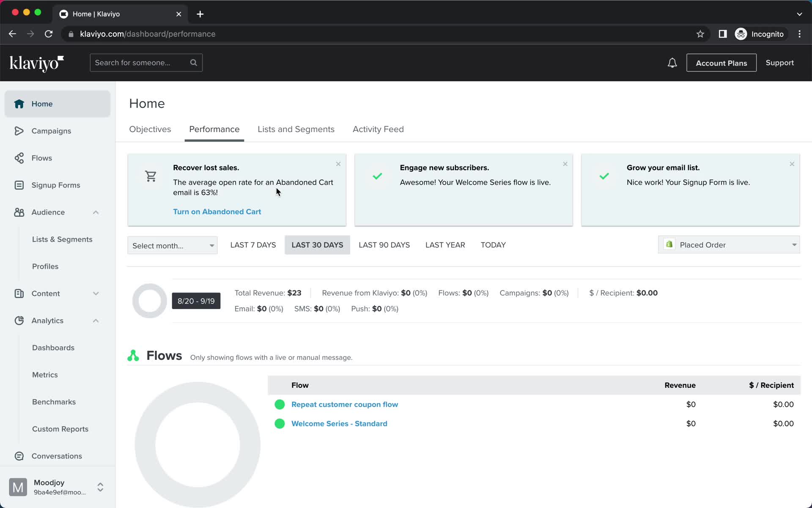812x508 pixels.
Task: Click the green checkmark in Grow your email list card
Action: (x=604, y=176)
